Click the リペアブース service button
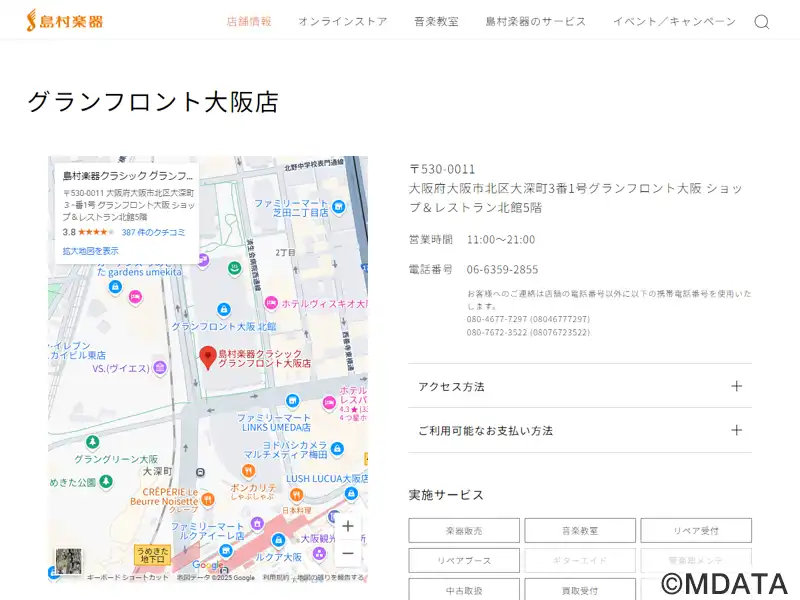 point(464,560)
